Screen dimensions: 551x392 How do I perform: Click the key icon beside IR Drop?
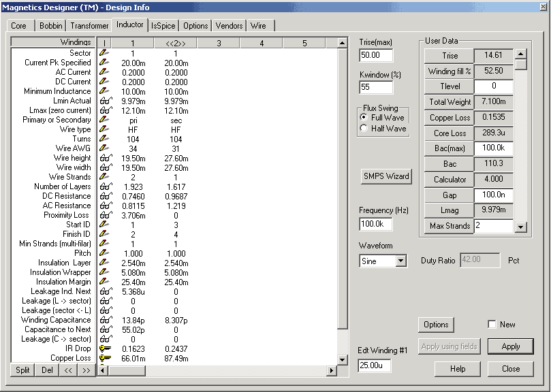click(105, 348)
